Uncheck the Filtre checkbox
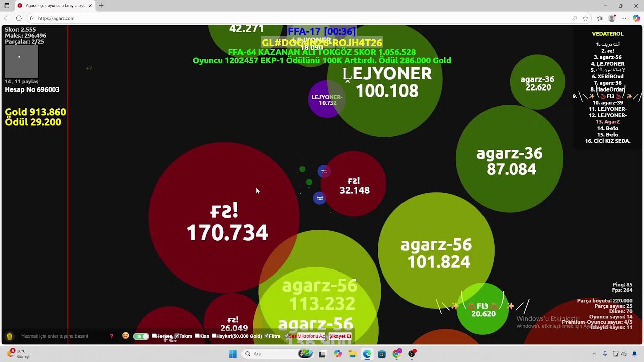This screenshot has height=362, width=644. 266,336
